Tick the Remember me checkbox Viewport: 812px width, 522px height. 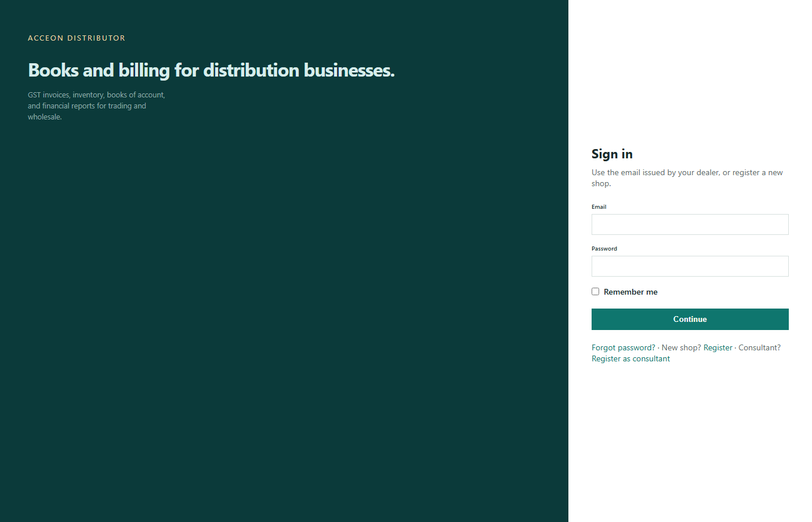click(x=595, y=292)
